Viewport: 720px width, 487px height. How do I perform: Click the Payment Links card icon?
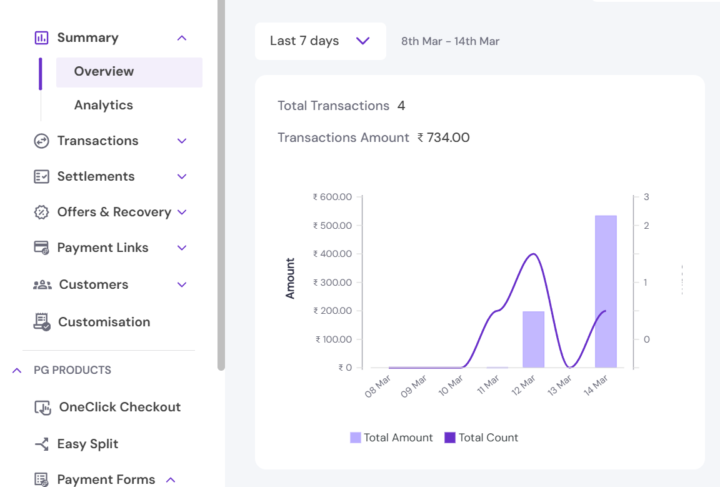pos(41,248)
